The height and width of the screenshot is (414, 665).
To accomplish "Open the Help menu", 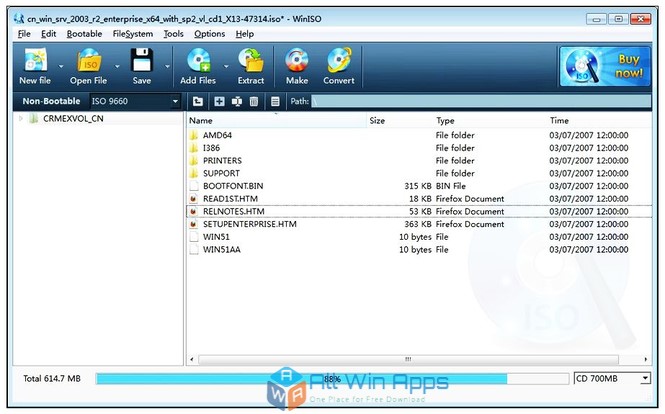I will click(245, 34).
